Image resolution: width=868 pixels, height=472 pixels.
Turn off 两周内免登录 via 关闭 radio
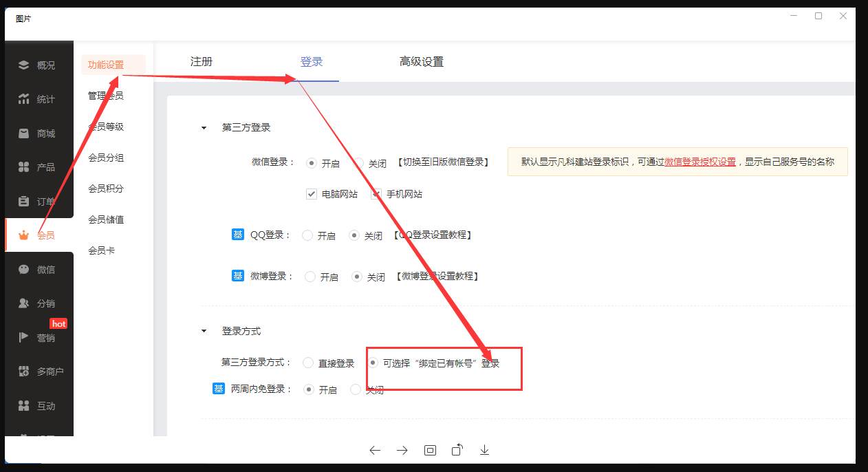(x=356, y=389)
